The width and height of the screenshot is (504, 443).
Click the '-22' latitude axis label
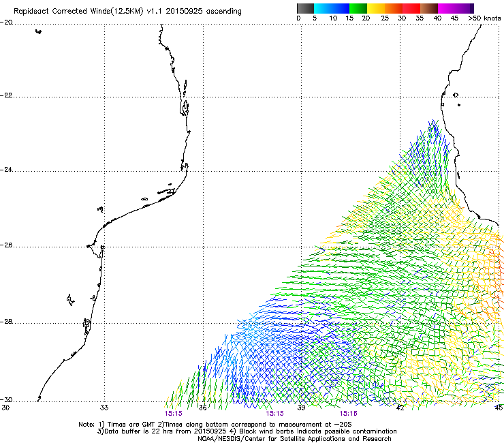[x=6, y=95]
